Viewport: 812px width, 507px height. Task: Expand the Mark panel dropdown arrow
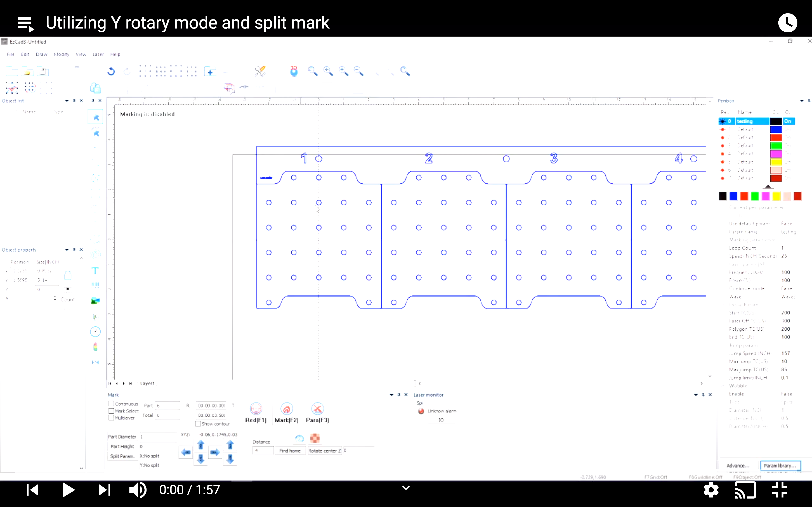tap(392, 395)
